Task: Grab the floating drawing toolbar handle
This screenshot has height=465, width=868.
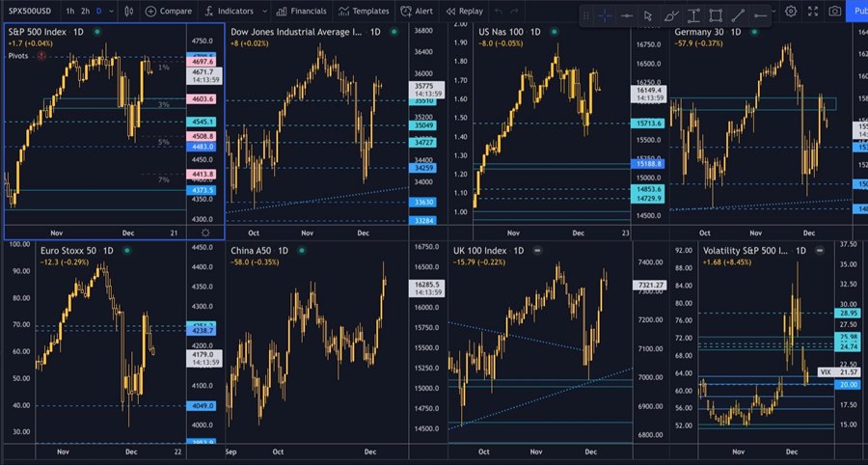Action: pos(586,16)
